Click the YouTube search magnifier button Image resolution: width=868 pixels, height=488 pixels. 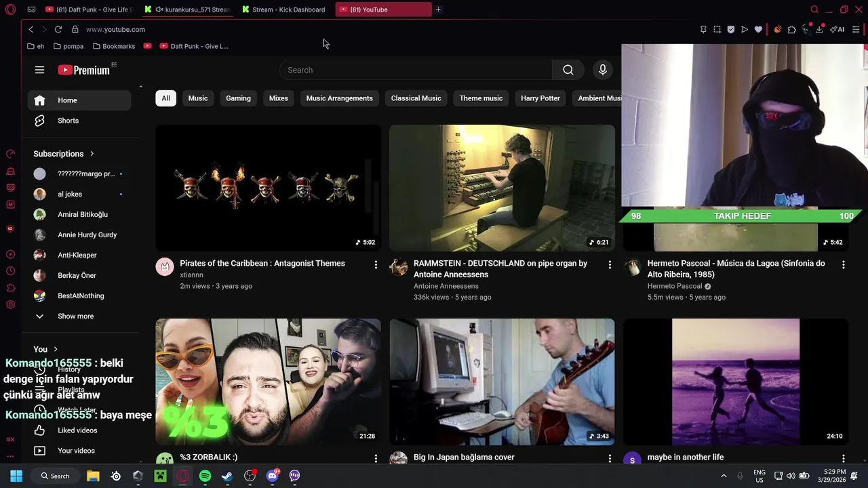[568, 70]
